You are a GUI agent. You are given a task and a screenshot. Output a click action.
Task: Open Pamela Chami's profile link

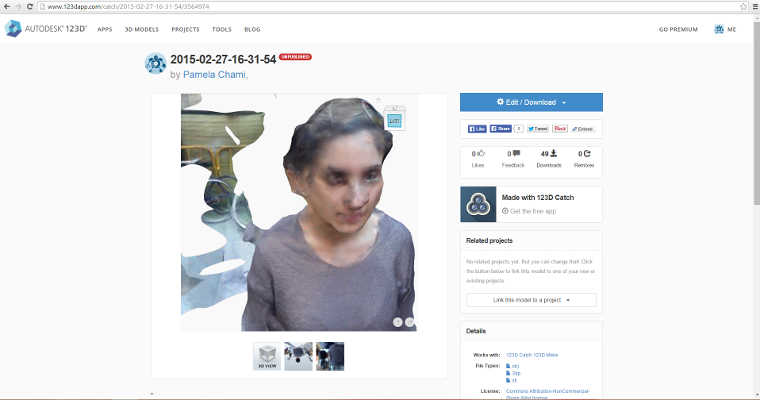tap(215, 75)
